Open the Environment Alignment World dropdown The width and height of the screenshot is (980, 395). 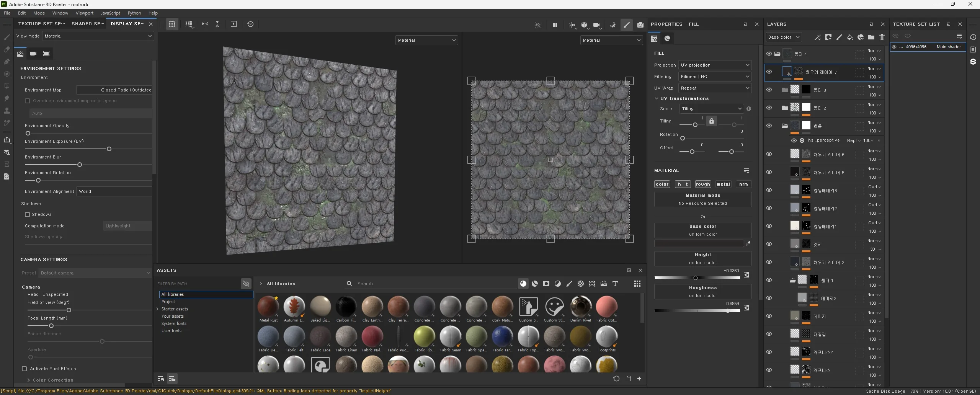[114, 192]
